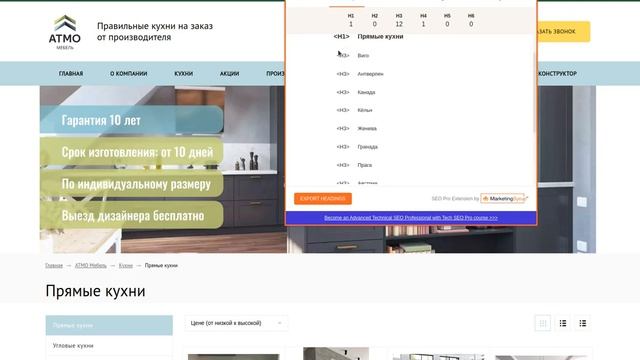Click the page title Прямые кухни
640x360 pixels.
tap(95, 291)
